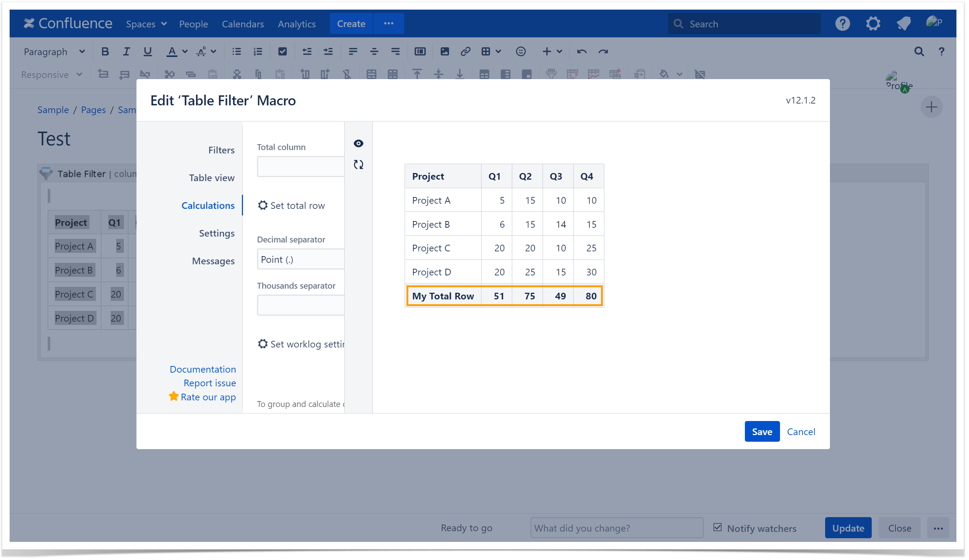
Task: Click the refresh preview arrows icon
Action: pos(358,164)
